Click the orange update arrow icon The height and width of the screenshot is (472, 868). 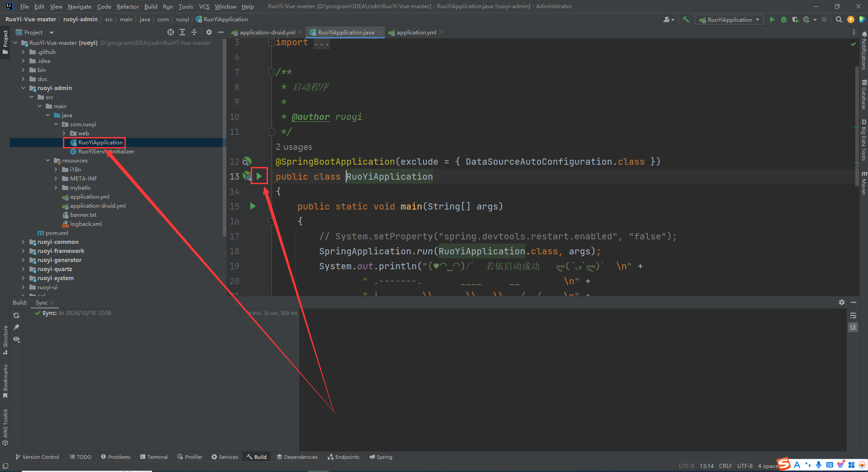point(851,19)
